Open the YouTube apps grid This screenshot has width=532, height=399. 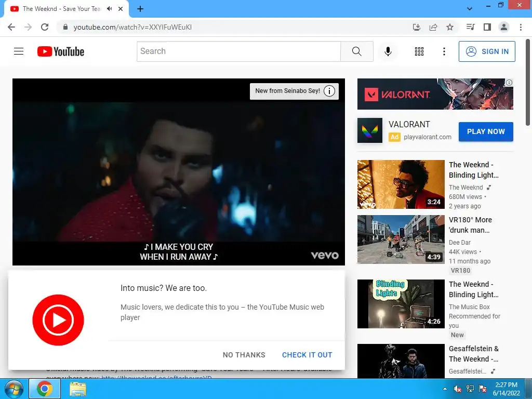click(x=419, y=51)
